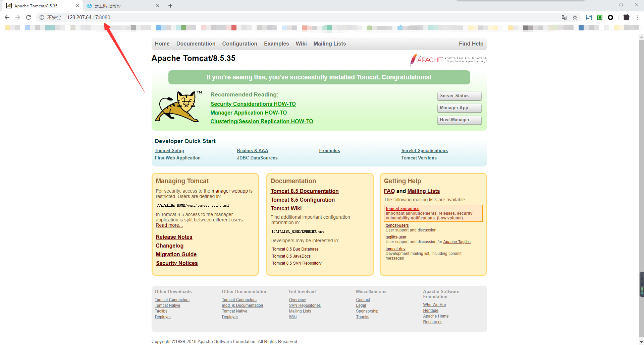Open the Who We Are footer link
The width and height of the screenshot is (644, 345).
[x=434, y=305]
